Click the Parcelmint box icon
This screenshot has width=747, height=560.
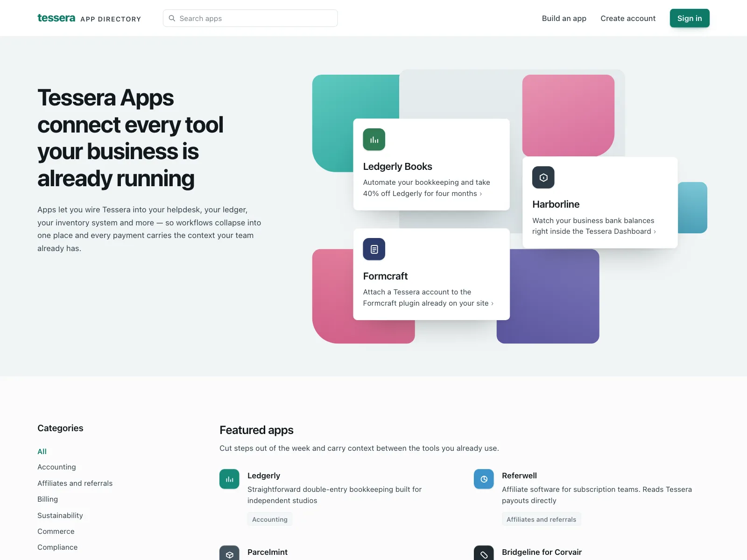(x=229, y=553)
